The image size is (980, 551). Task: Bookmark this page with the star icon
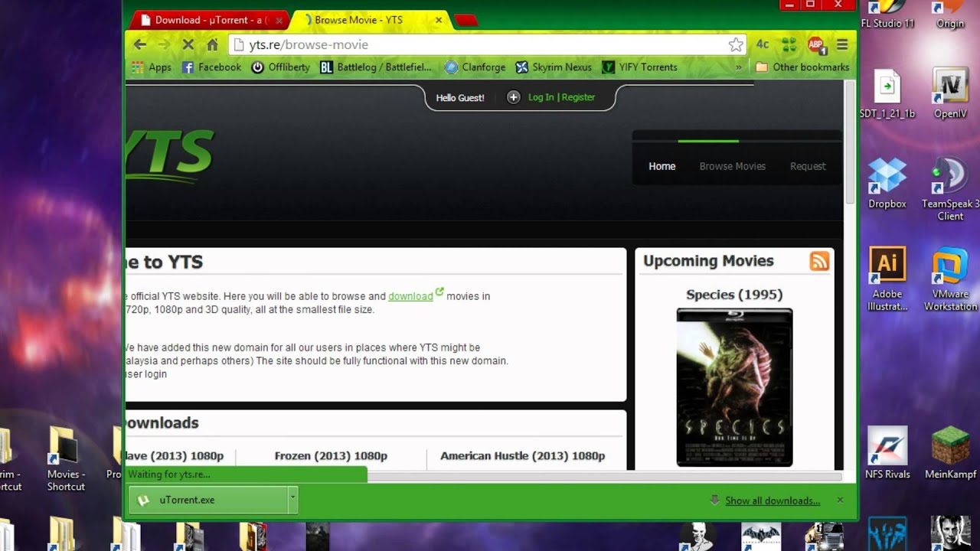736,44
